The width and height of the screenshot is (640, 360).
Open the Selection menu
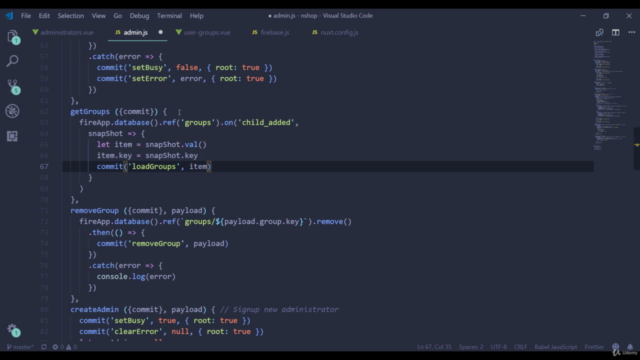point(71,16)
